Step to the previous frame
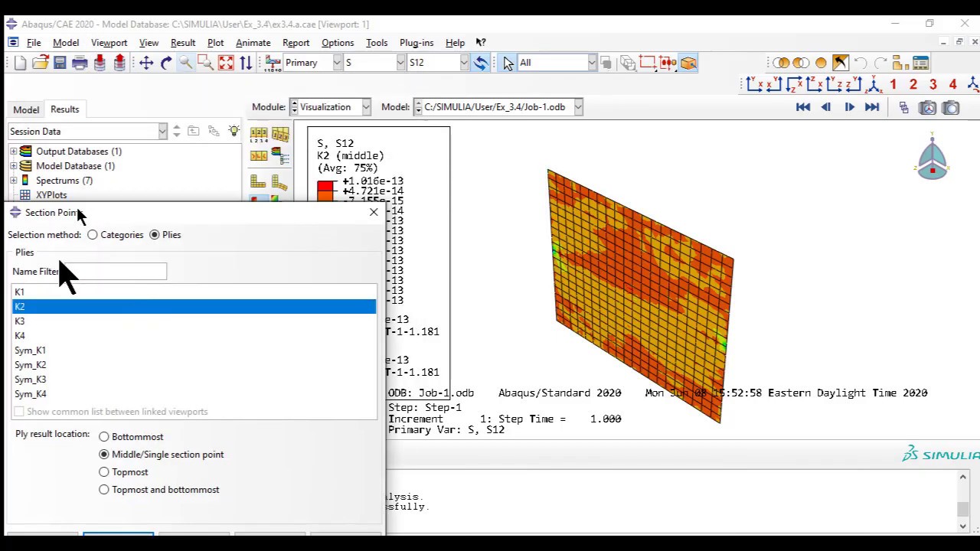The height and width of the screenshot is (551, 980). pos(826,108)
